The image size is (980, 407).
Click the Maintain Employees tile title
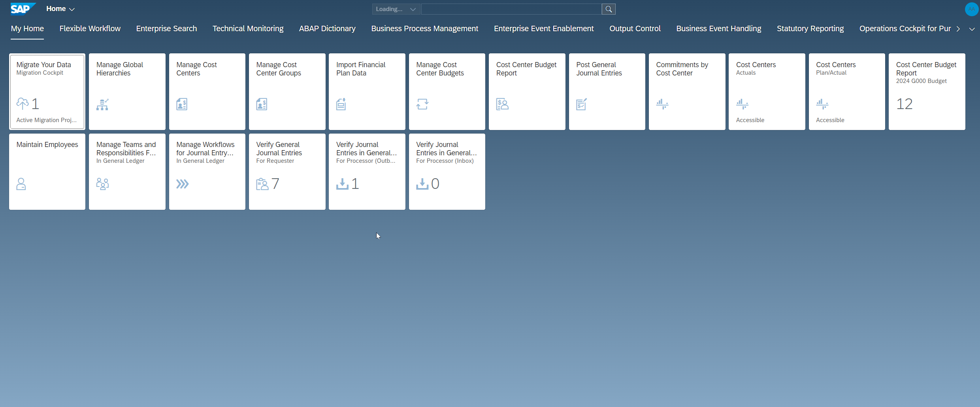[47, 145]
